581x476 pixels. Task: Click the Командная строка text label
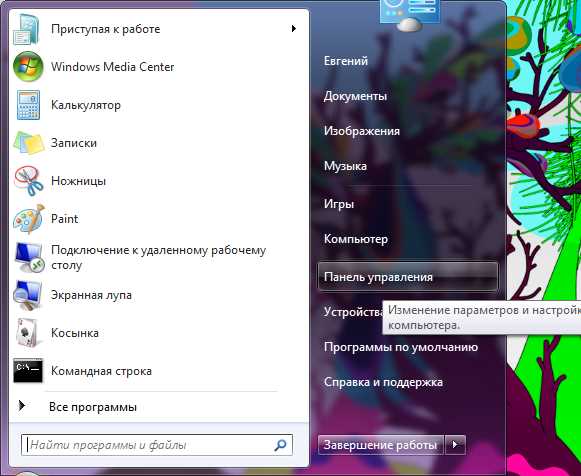point(101,371)
